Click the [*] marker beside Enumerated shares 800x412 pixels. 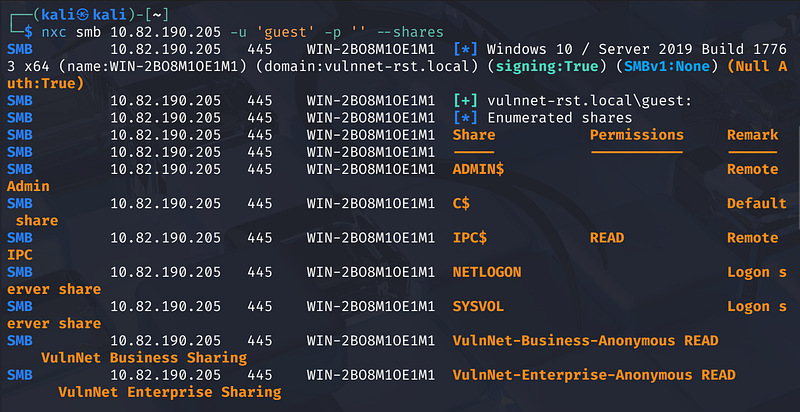[x=465, y=117]
